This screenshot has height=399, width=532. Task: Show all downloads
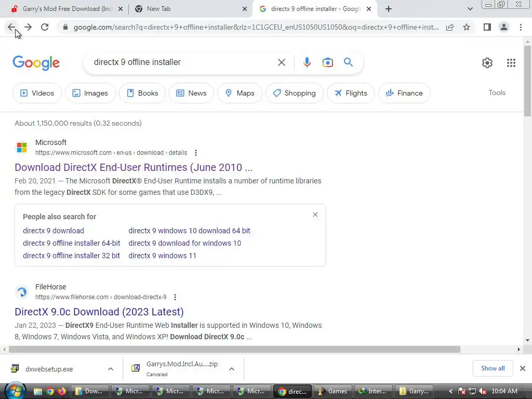(x=493, y=368)
